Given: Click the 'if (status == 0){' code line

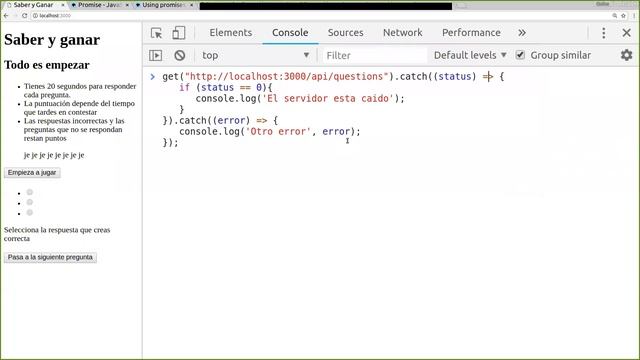Looking at the screenshot, I should pyautogui.click(x=226, y=87).
